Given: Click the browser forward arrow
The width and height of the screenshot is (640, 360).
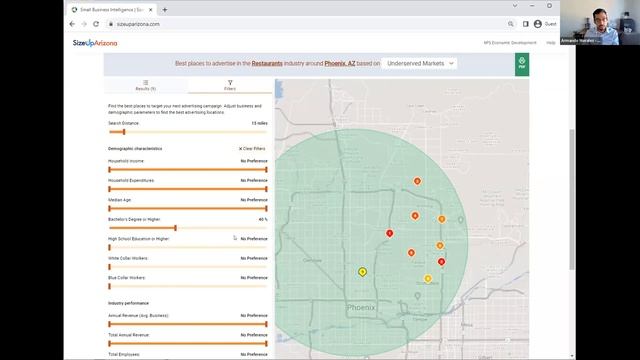Looking at the screenshot, I should click(84, 24).
